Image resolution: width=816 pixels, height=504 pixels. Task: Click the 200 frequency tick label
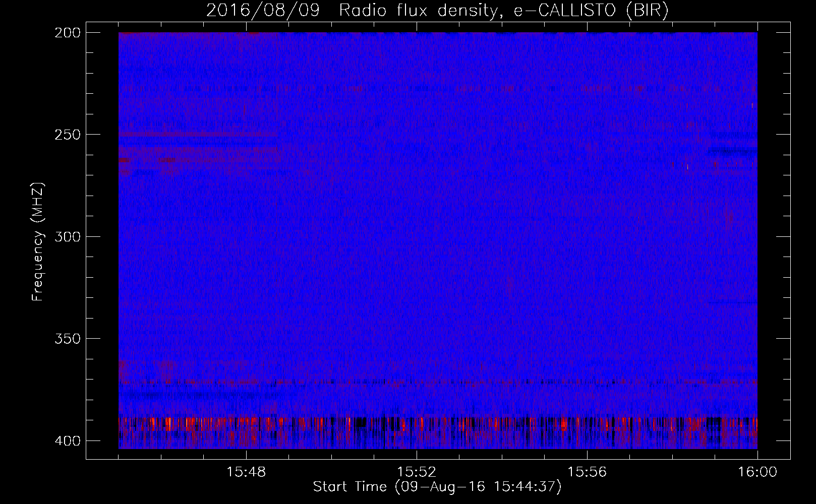[67, 33]
